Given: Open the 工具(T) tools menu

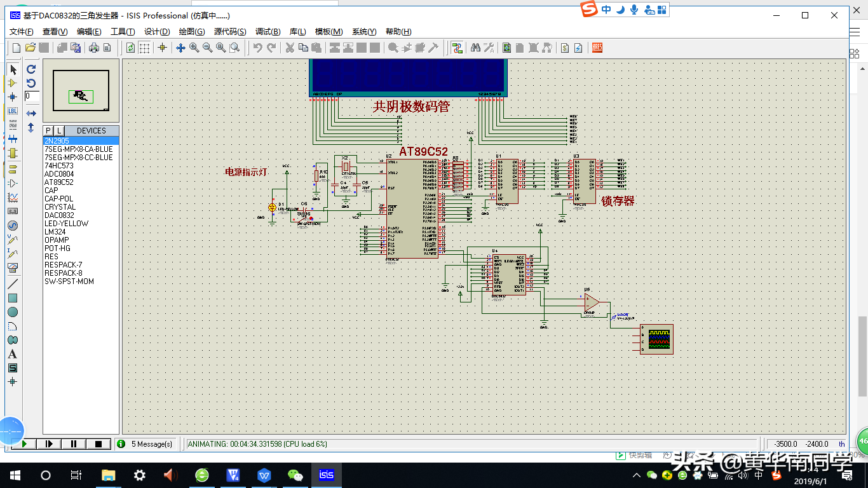Looking at the screenshot, I should tap(123, 32).
